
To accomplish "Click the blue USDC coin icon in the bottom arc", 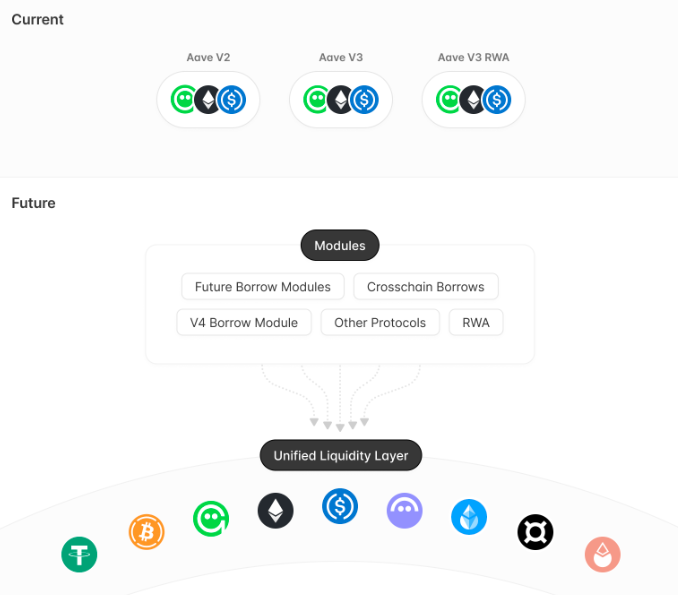I will click(x=340, y=507).
